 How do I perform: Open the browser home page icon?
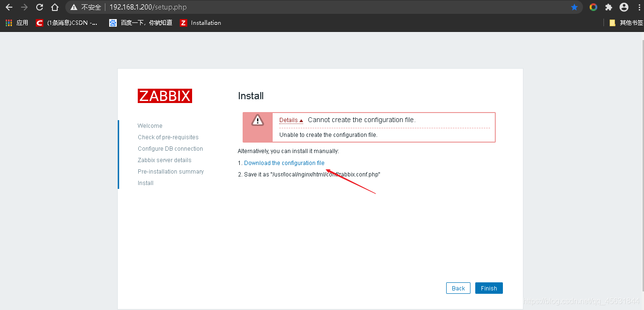[x=55, y=7]
